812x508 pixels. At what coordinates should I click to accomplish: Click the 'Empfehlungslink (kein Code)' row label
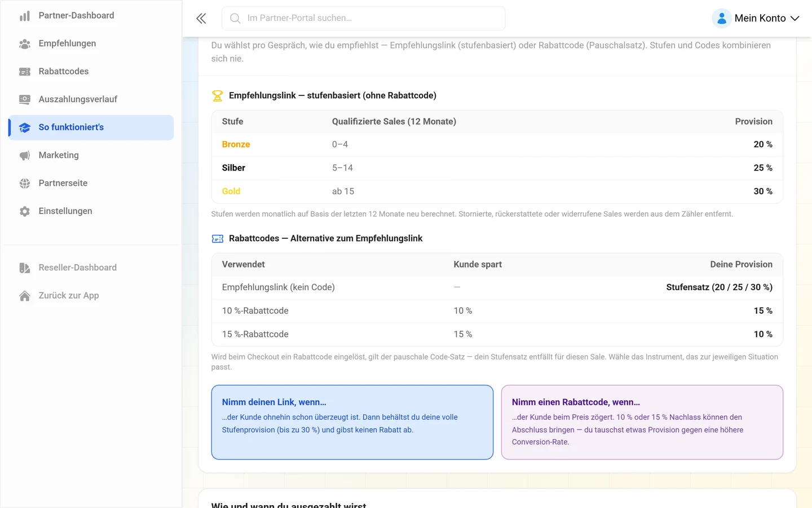click(278, 287)
